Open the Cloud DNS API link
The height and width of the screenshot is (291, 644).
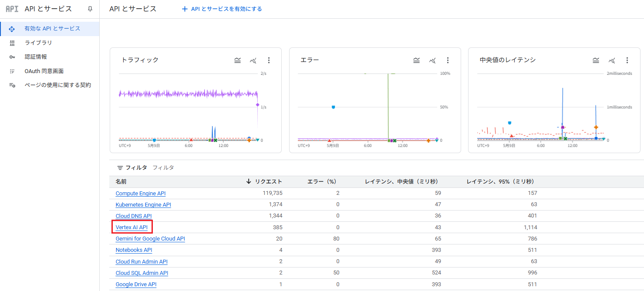(134, 216)
